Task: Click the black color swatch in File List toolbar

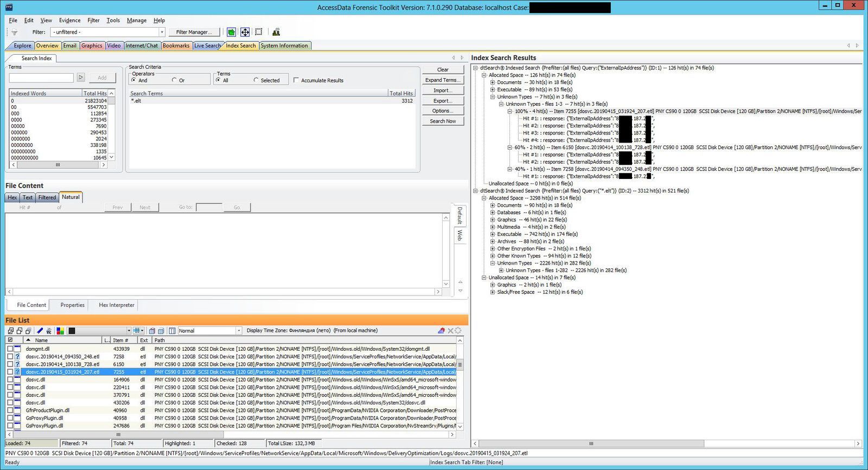Action: click(72, 331)
